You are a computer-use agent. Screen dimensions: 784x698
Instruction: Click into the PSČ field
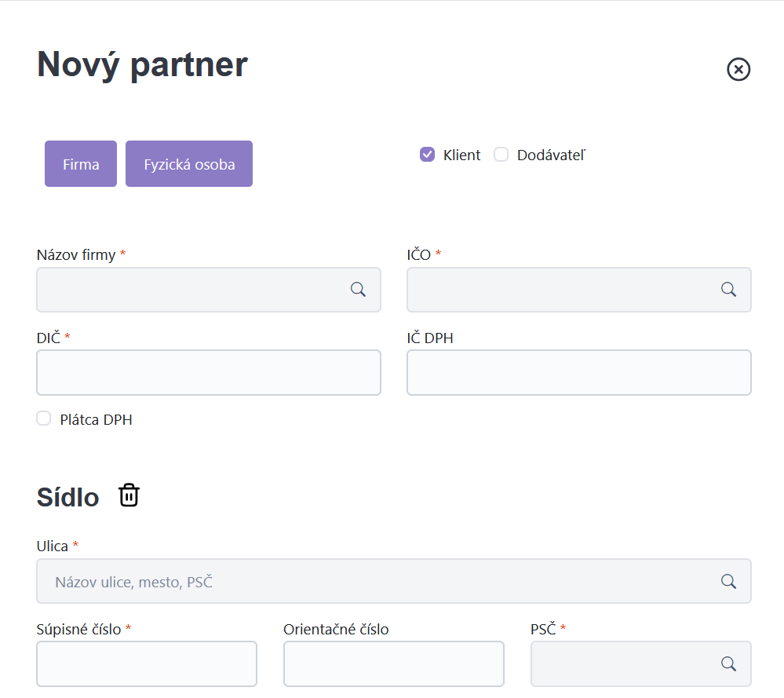(641, 664)
